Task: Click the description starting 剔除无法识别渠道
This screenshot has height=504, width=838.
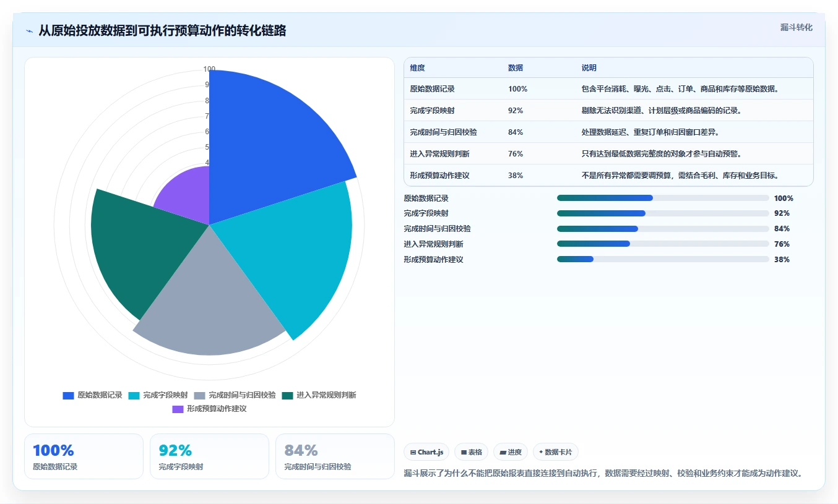Action: pyautogui.click(x=662, y=111)
